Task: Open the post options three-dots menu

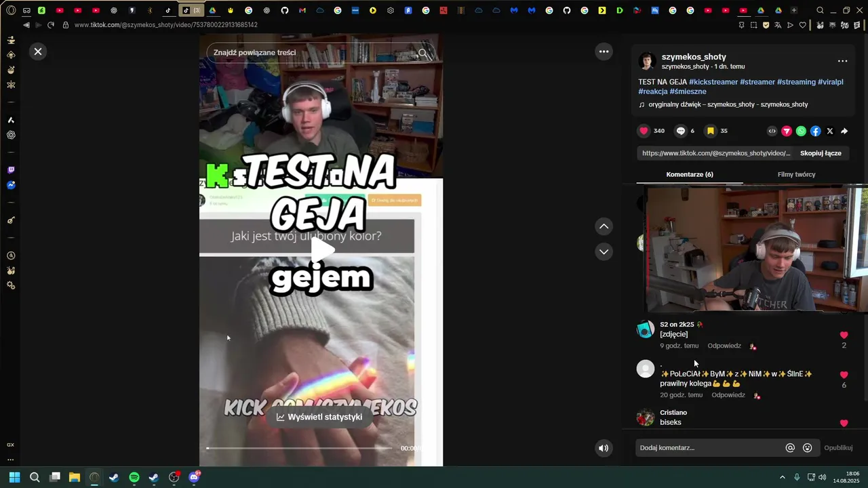Action: point(842,61)
